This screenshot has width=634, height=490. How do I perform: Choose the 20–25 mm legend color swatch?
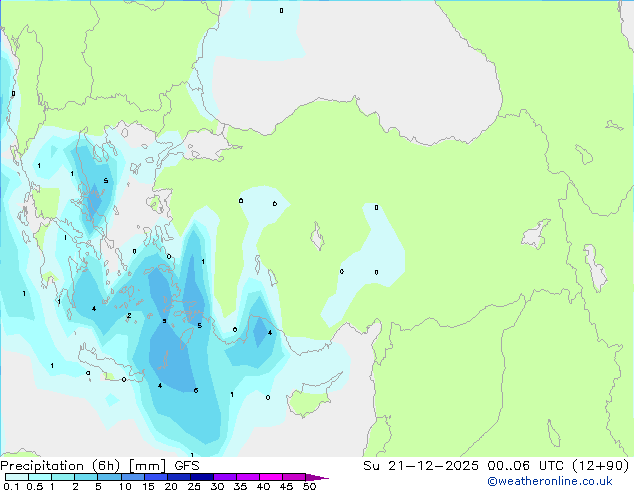click(x=179, y=477)
